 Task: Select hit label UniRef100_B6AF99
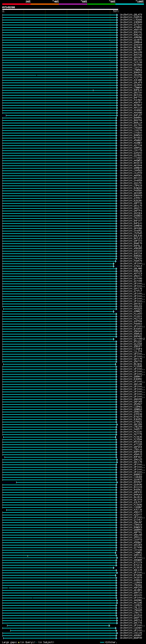click(131, 638)
